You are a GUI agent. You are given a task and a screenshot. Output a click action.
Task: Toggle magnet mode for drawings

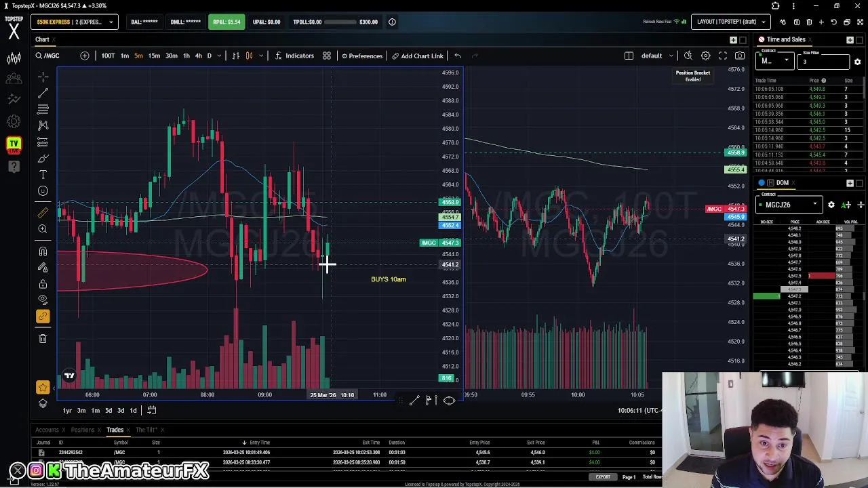point(43,251)
